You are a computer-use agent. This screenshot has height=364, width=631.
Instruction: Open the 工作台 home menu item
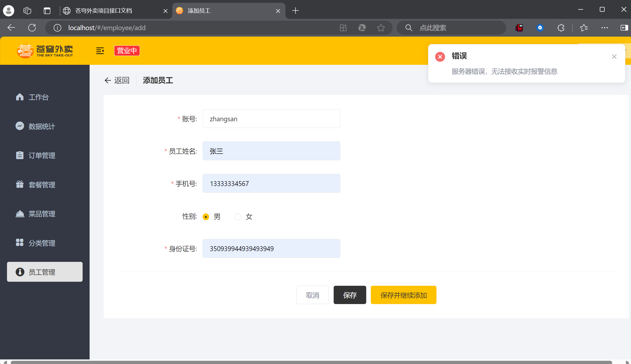point(38,97)
